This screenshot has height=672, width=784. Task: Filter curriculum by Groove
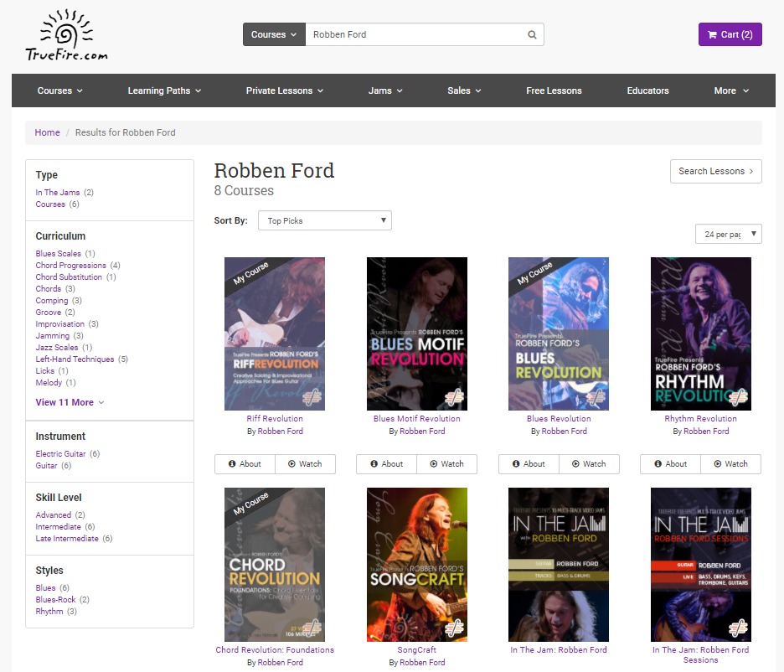point(48,312)
